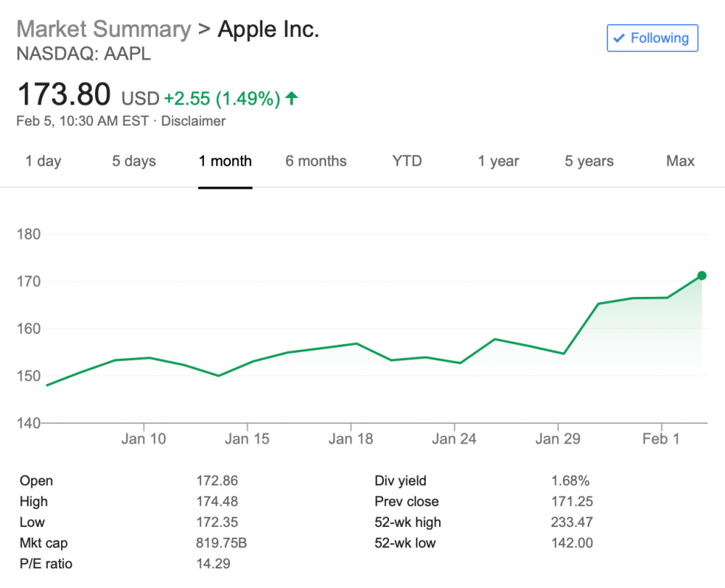Click the Jan 29 label on chart axis
The image size is (725, 588).
pyautogui.click(x=558, y=438)
